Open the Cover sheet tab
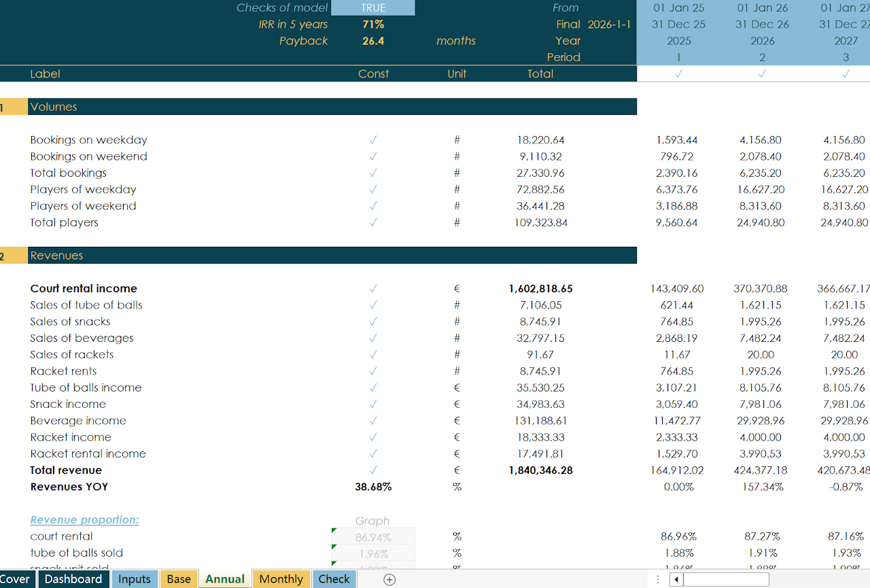Screen dimensions: 870x588 click(17, 579)
